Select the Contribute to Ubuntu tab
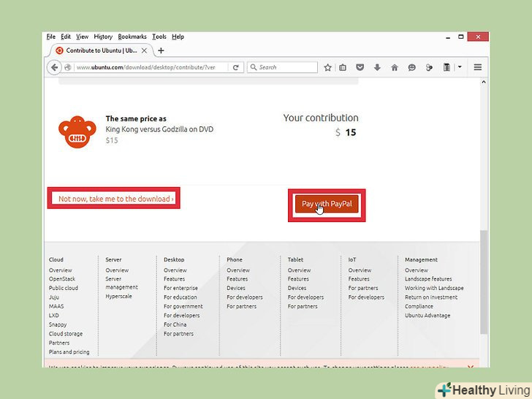The height and width of the screenshot is (399, 532). coord(101,50)
